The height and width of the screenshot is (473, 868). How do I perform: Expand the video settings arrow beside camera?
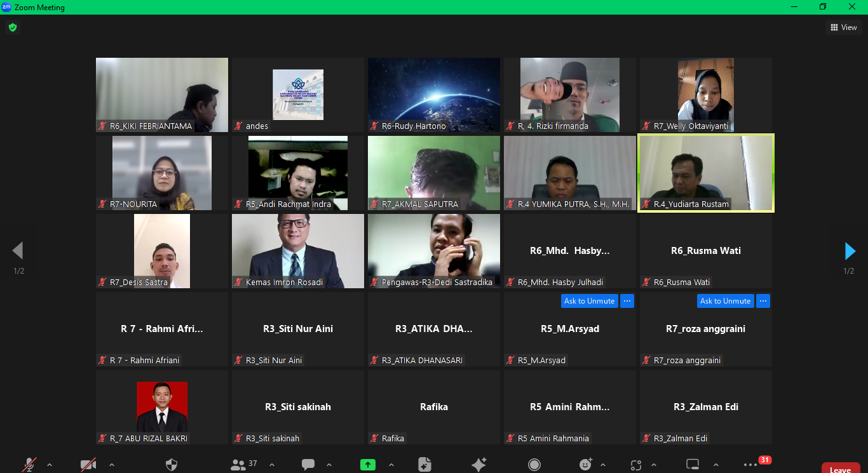(112, 465)
